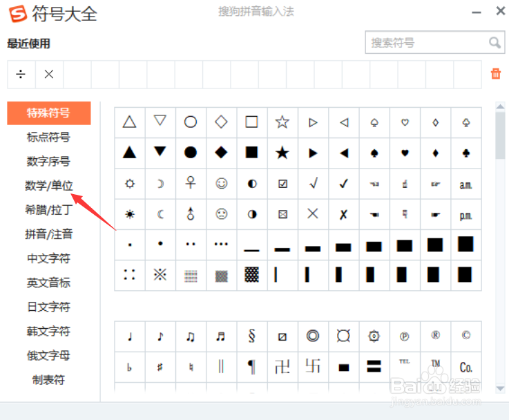Viewport: 509px width, 420px height.
Task: Switch to 数字序号 category
Action: (49, 162)
